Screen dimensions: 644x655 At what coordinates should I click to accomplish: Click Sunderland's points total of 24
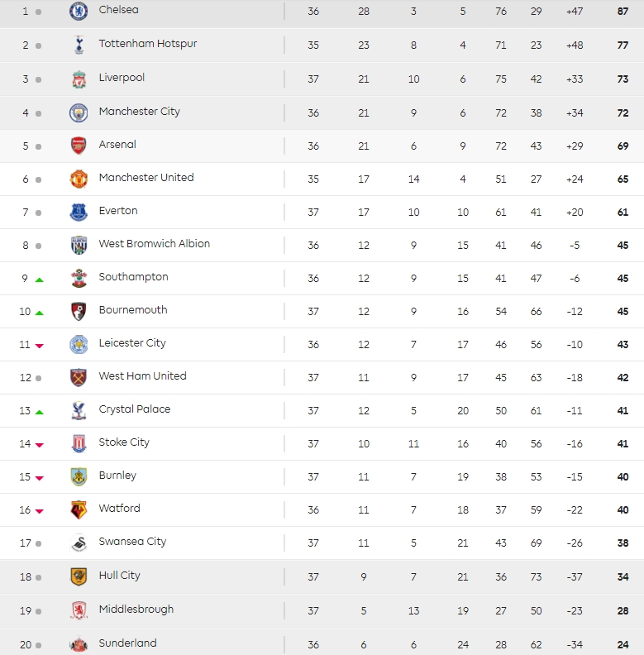point(623,643)
